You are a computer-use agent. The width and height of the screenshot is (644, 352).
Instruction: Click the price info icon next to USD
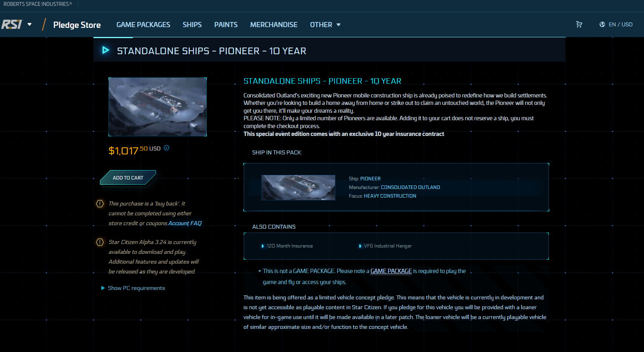click(x=167, y=148)
